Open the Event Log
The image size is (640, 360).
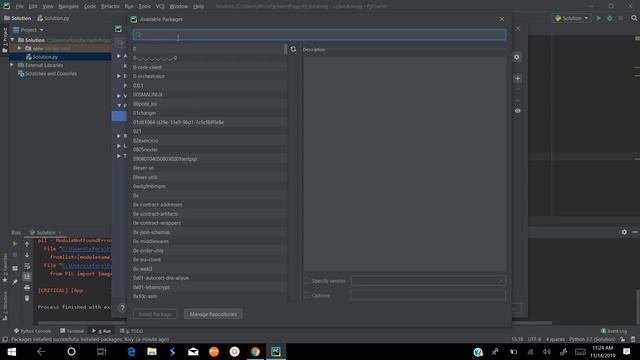pos(614,331)
